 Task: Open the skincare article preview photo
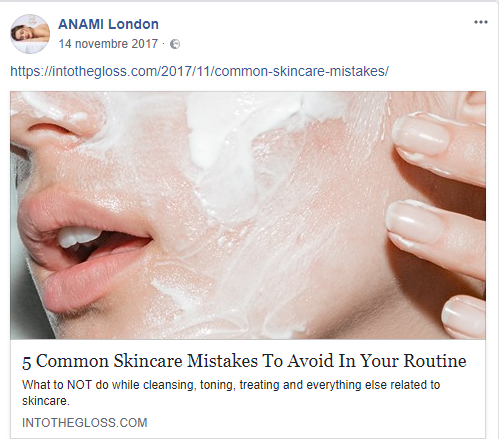point(248,215)
